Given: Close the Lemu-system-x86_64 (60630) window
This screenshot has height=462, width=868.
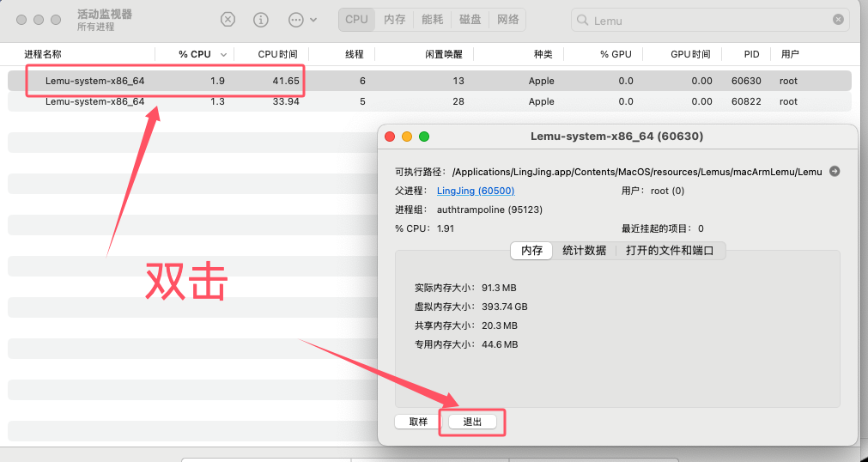Looking at the screenshot, I should (x=390, y=137).
